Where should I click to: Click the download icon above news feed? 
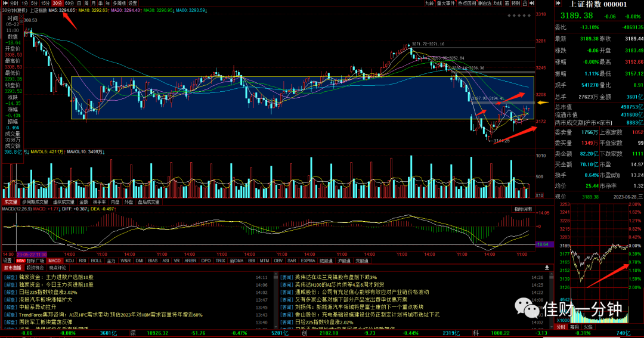(x=547, y=268)
